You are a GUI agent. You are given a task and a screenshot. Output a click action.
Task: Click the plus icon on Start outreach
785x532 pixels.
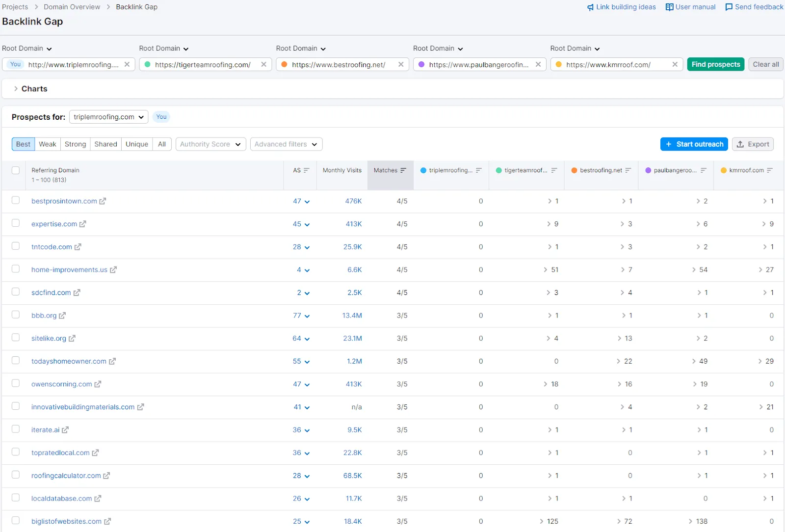coord(669,144)
